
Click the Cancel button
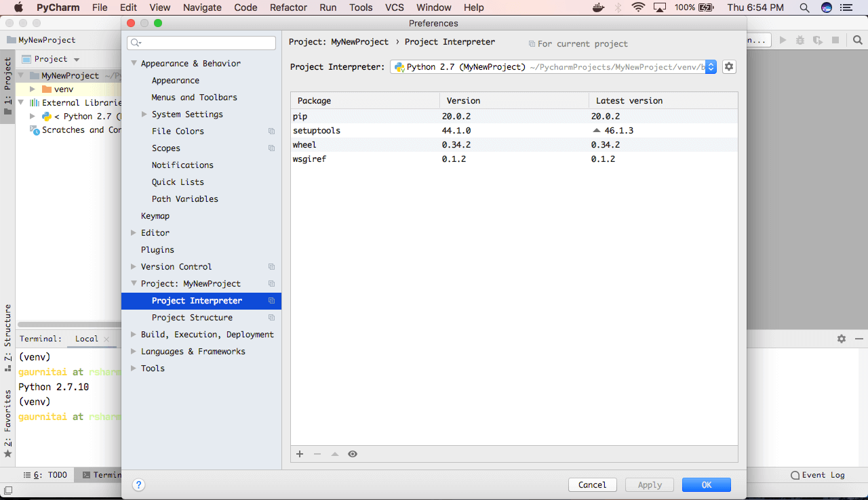[x=592, y=484]
